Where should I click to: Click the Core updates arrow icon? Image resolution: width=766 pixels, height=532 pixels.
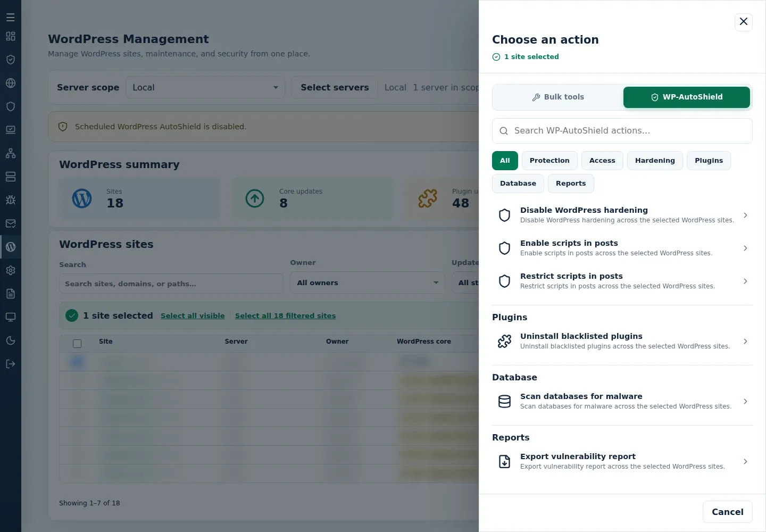click(255, 198)
